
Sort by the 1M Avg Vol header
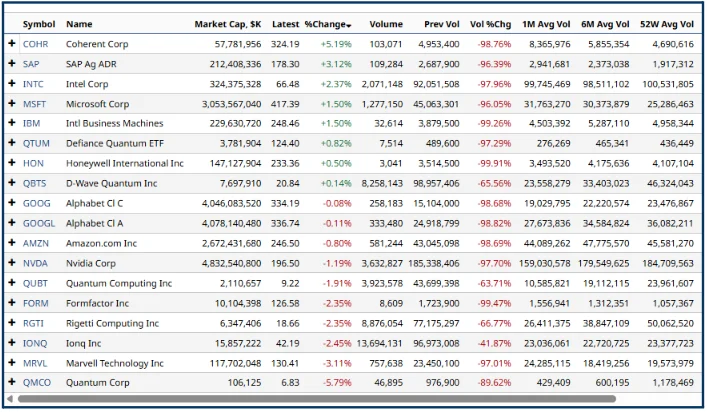[546, 24]
